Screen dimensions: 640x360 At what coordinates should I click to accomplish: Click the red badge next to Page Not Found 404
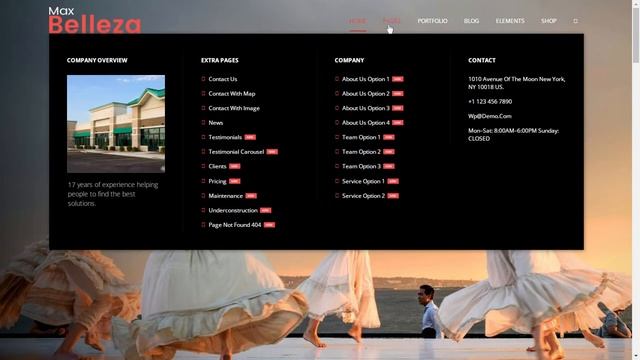[269, 225]
